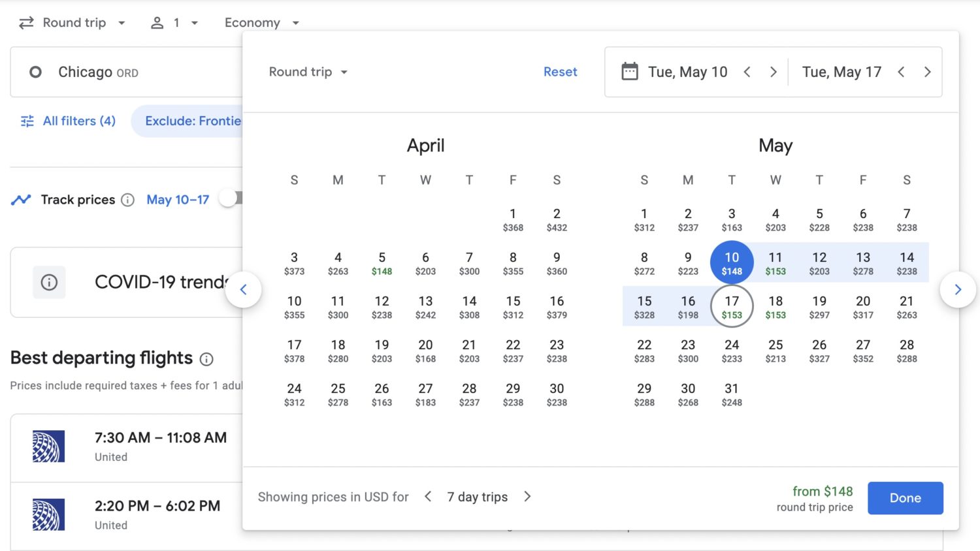
Task: Click the next arrow beside 7 day trips
Action: [527, 497]
